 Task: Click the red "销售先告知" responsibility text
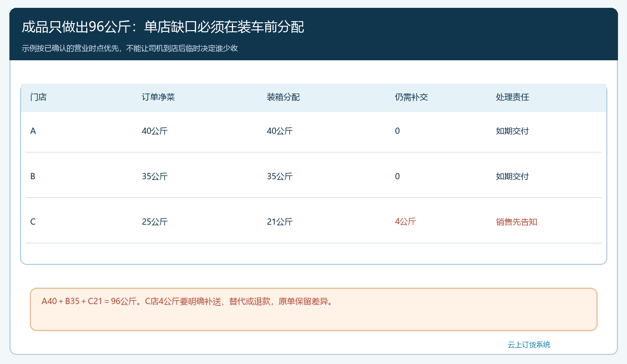[516, 222]
